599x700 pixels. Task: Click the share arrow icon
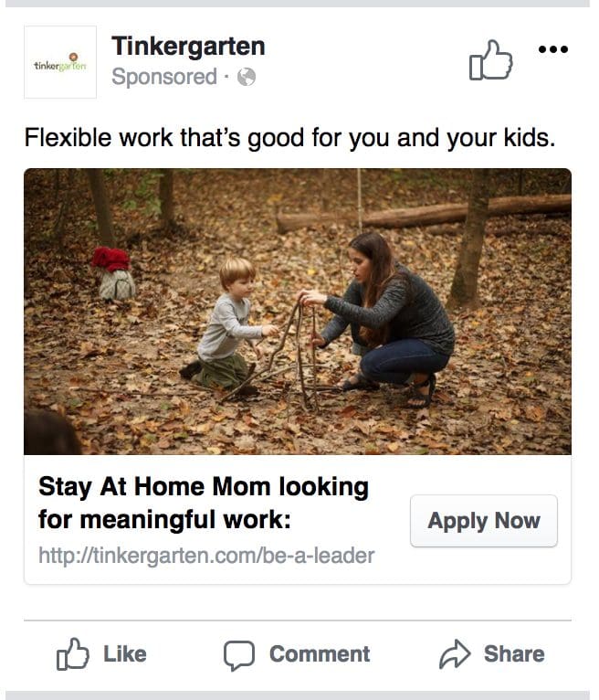coord(454,654)
